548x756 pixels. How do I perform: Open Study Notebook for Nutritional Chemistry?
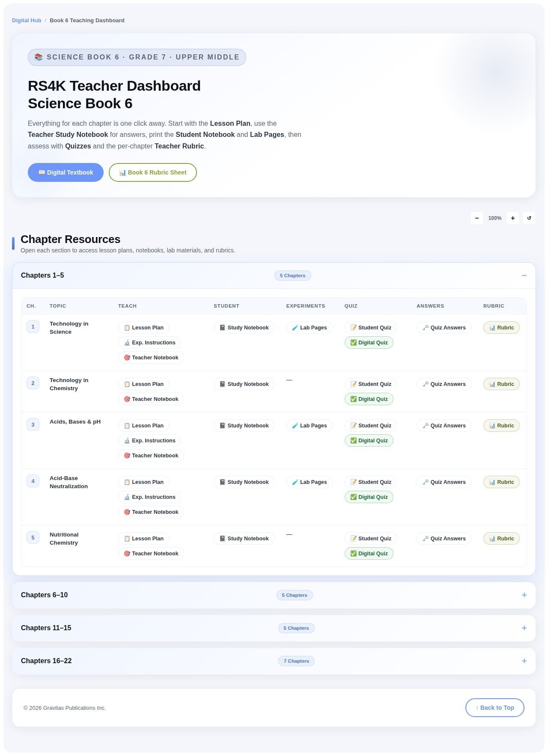coord(244,539)
